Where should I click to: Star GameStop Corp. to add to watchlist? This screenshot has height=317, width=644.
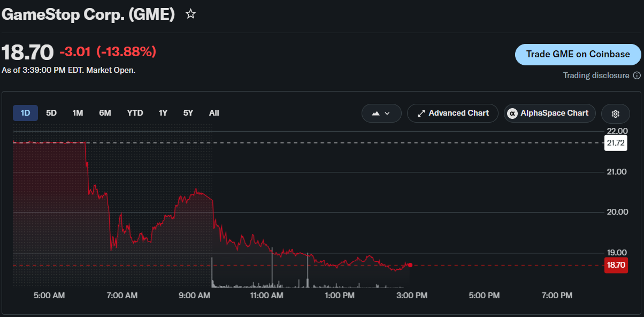pyautogui.click(x=190, y=14)
